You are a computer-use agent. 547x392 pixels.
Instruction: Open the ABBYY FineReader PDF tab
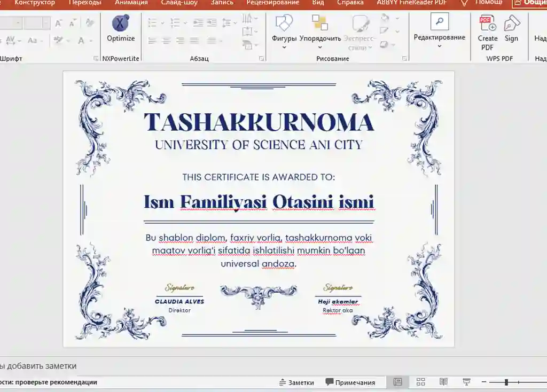coord(412,3)
